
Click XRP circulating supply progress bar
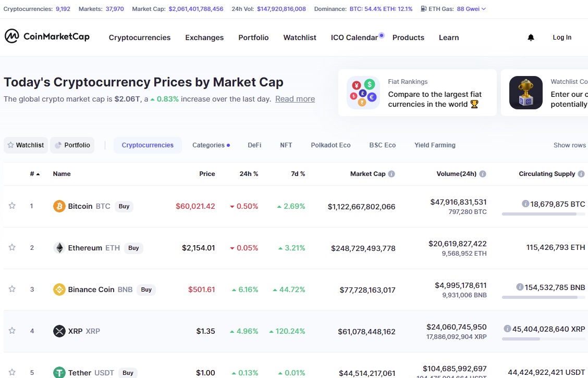(x=543, y=339)
